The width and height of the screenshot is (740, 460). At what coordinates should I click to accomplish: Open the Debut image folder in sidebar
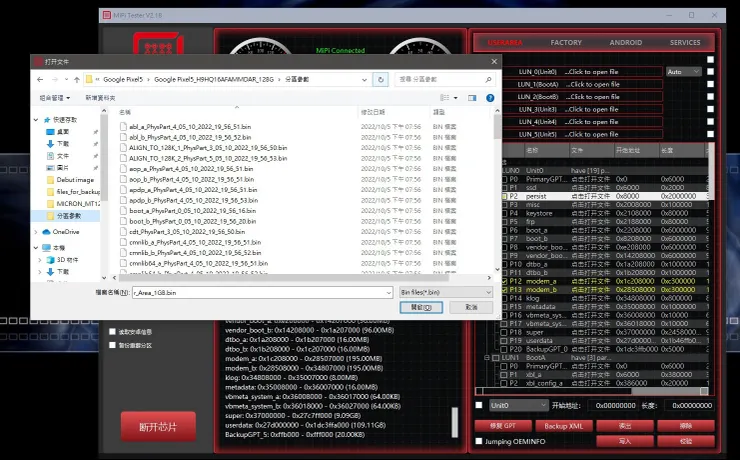(x=71, y=180)
